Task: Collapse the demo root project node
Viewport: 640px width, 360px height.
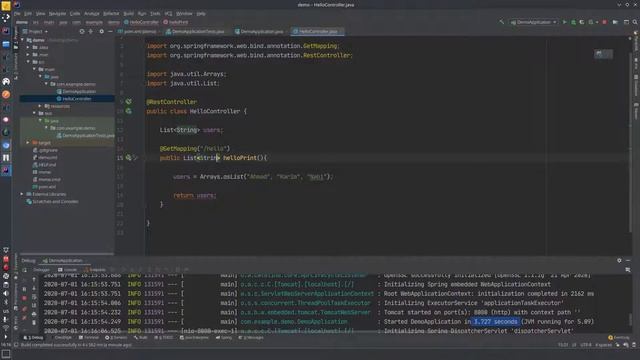Action: pyautogui.click(x=22, y=40)
